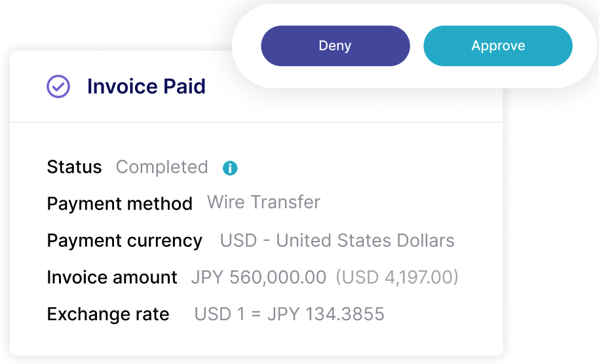The width and height of the screenshot is (599, 364).
Task: Click the Deny button
Action: click(x=336, y=46)
